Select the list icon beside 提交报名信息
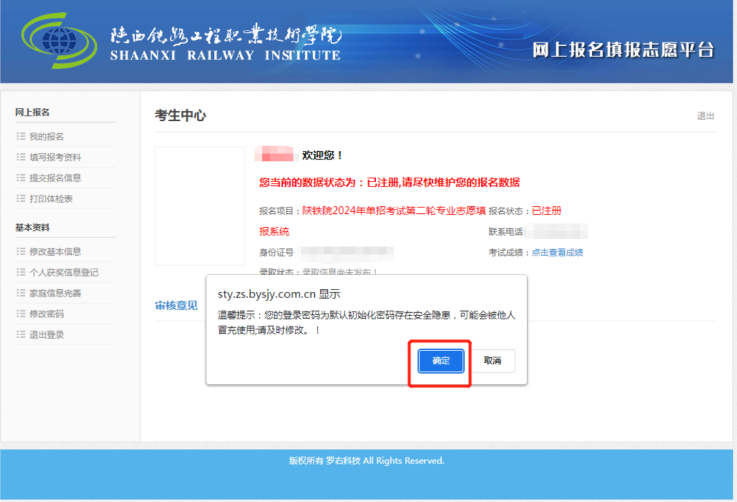The height and width of the screenshot is (502, 737). (x=20, y=178)
